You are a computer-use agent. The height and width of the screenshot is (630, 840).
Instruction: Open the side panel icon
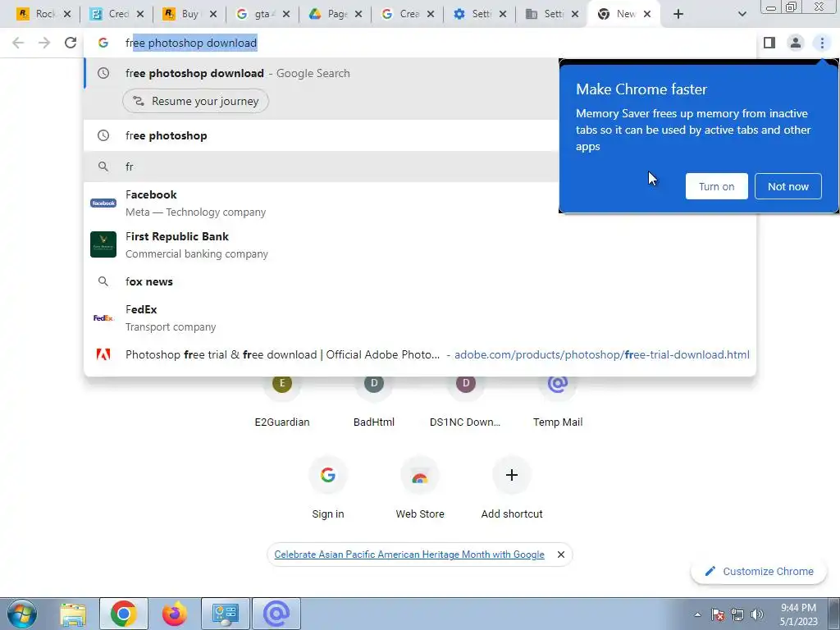point(769,43)
